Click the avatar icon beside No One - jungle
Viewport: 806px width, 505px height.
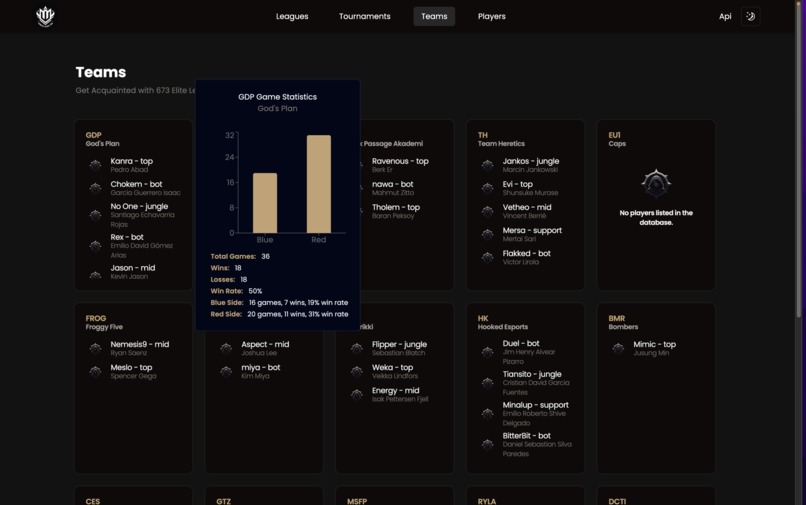click(x=95, y=215)
